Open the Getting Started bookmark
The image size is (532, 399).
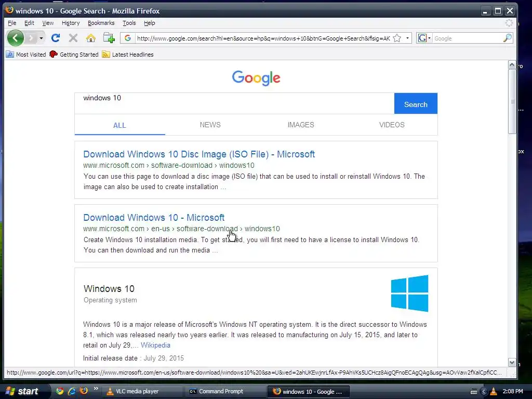[74, 54]
